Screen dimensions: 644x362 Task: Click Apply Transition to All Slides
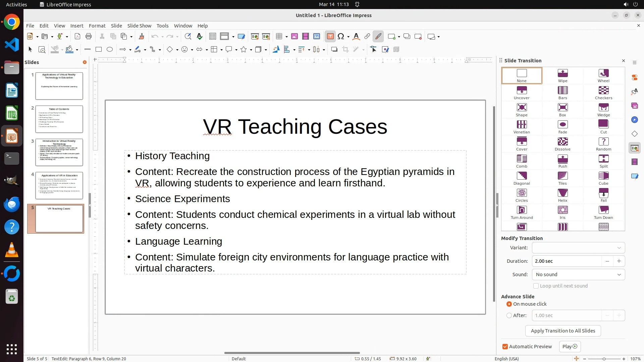[x=563, y=331]
